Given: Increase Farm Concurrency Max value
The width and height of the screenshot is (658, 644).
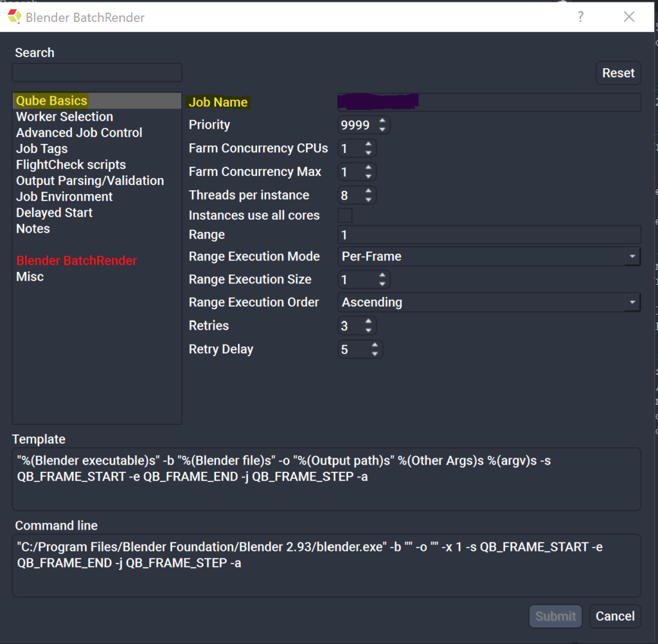Looking at the screenshot, I should [x=368, y=168].
